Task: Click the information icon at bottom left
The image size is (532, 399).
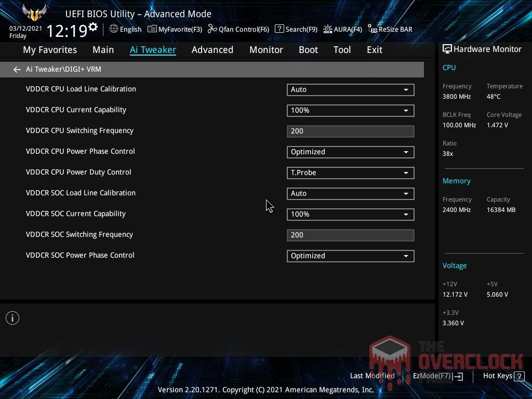Action: 12,317
